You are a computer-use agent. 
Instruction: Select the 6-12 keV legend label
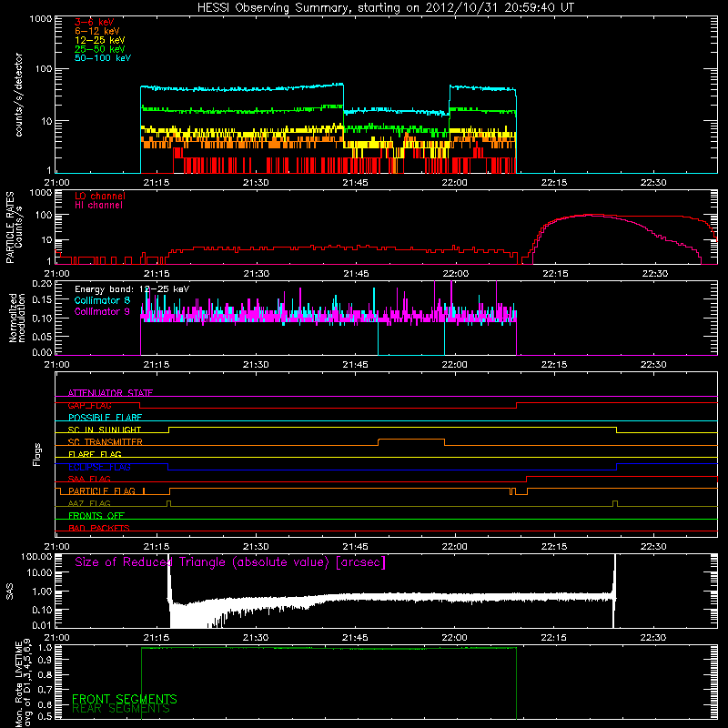click(x=97, y=31)
